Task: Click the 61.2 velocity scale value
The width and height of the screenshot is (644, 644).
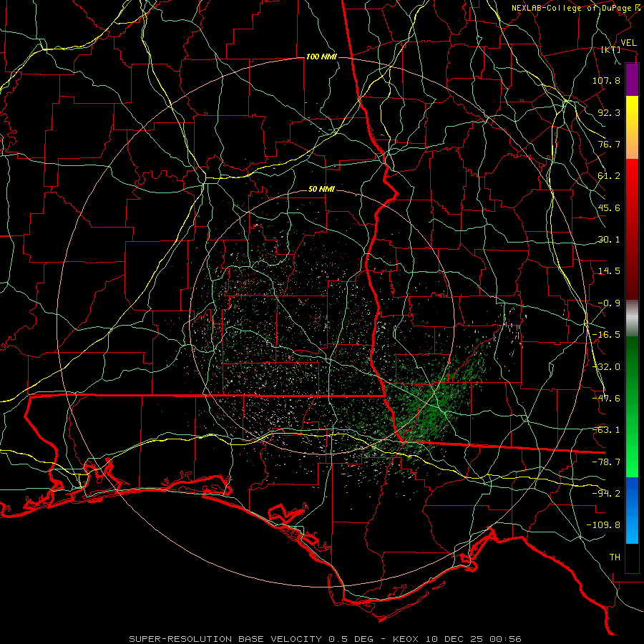Action: coord(609,176)
